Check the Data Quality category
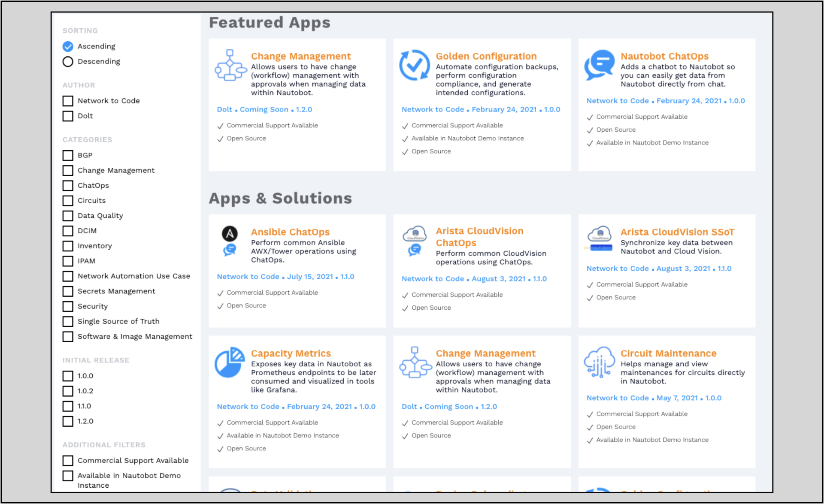 point(68,216)
